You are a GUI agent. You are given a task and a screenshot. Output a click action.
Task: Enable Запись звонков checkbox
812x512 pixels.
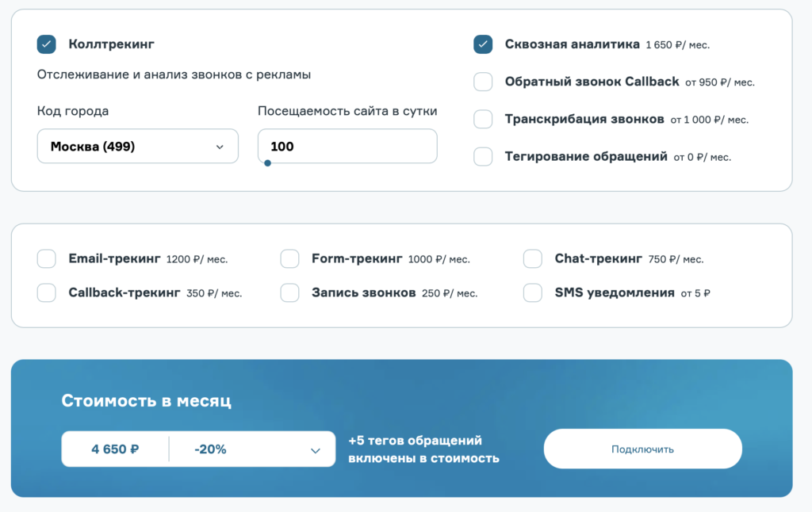[x=289, y=292]
